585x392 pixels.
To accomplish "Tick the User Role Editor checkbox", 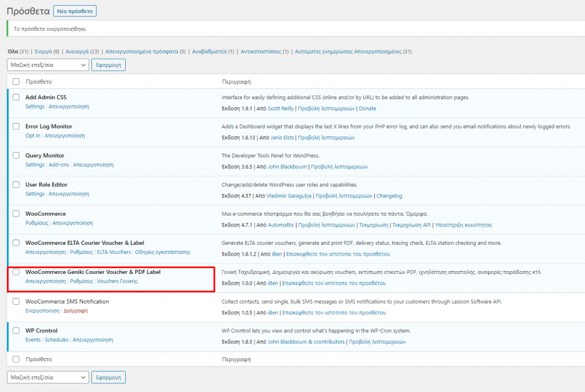I will click(x=16, y=184).
